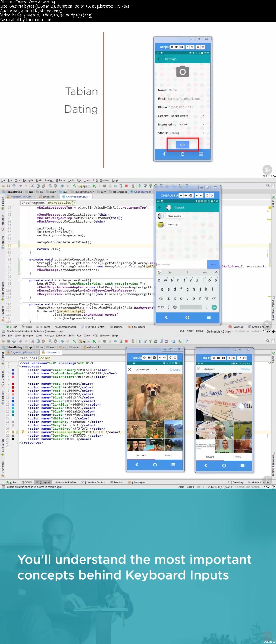Click the Find magnifier in colors.xml IDE toolbar
This screenshot has height=644, width=276.
point(50,341)
